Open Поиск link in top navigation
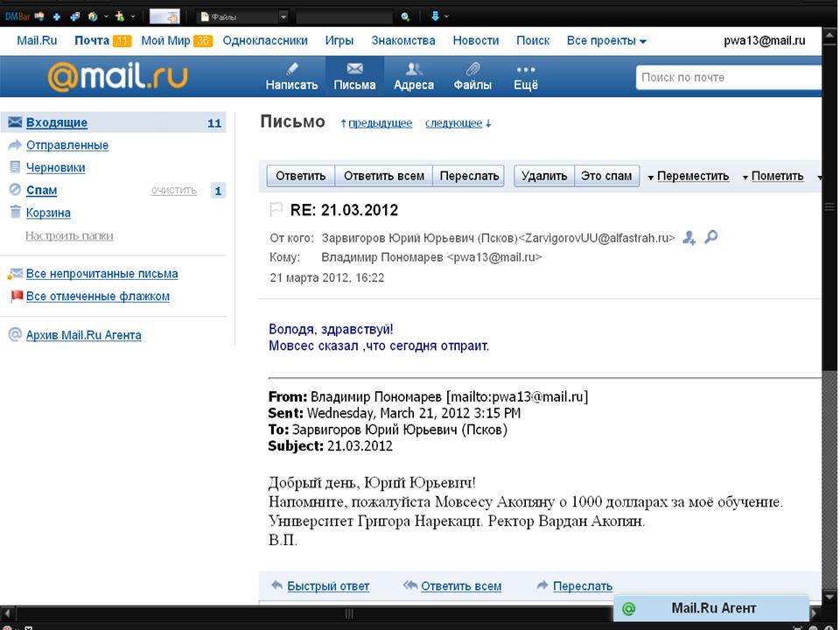Image resolution: width=840 pixels, height=630 pixels. point(533,41)
